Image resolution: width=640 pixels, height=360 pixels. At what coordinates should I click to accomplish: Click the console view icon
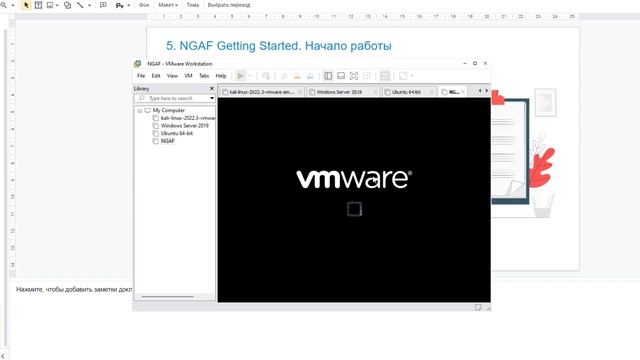click(x=384, y=76)
